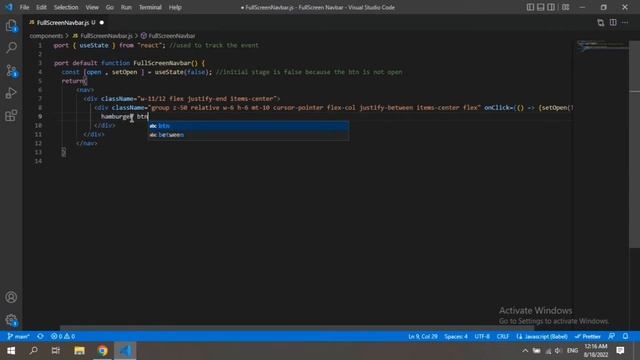The height and width of the screenshot is (360, 640).
Task: Open the Go menu
Action: click(110, 7)
